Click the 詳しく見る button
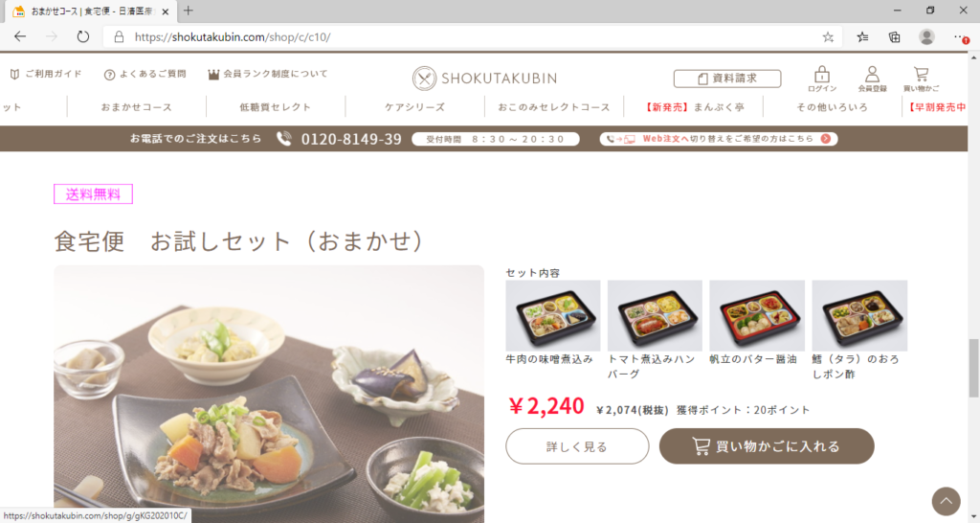 [577, 446]
